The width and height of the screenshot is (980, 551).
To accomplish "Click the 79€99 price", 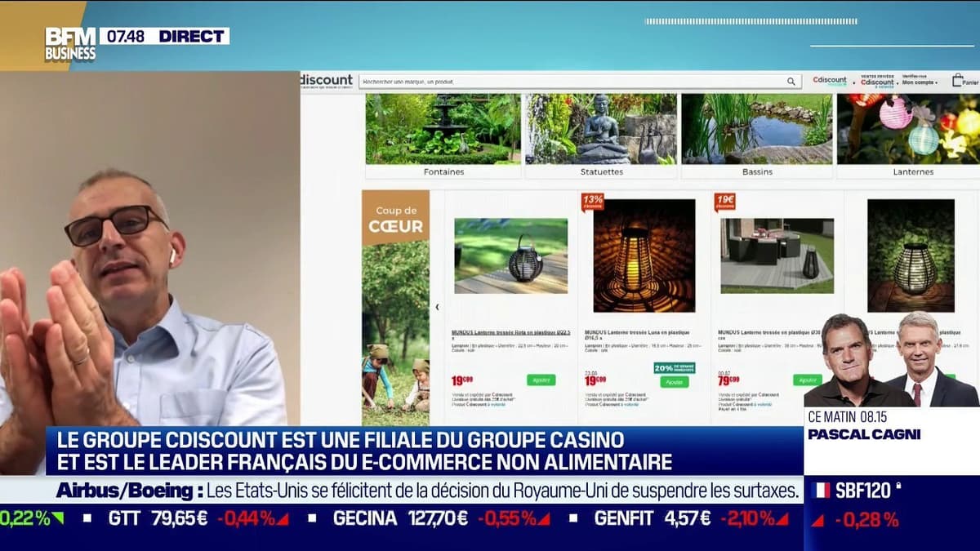I will pyautogui.click(x=728, y=380).
